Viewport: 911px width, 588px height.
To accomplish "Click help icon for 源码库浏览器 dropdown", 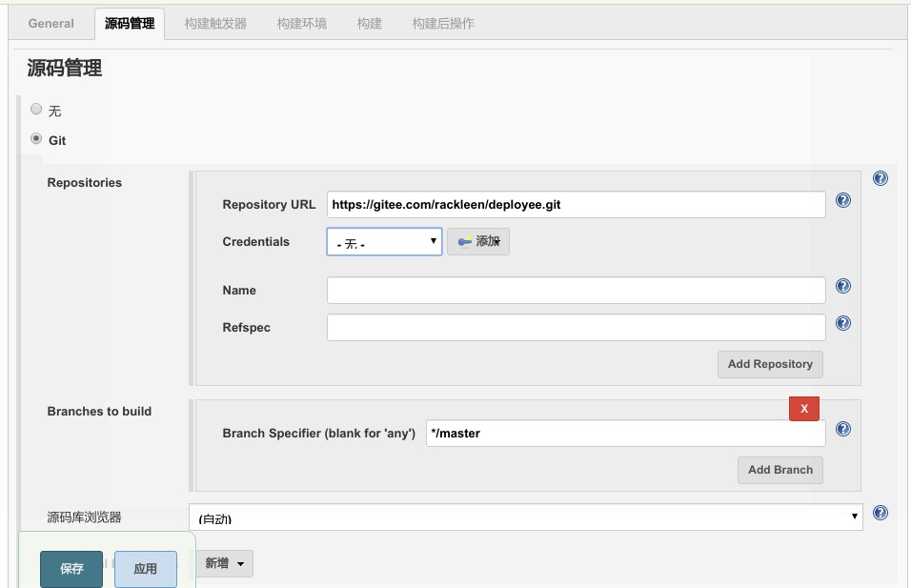I will coord(880,513).
